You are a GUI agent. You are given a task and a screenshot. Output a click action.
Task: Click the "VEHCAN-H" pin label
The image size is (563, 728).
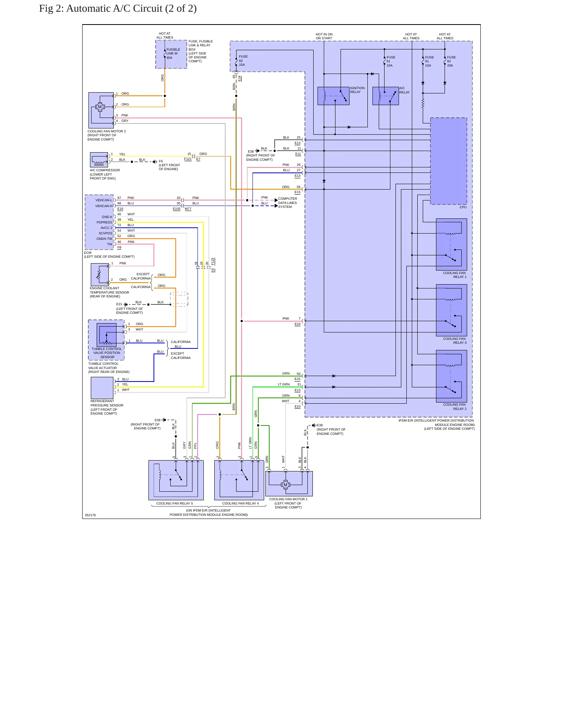[104, 206]
